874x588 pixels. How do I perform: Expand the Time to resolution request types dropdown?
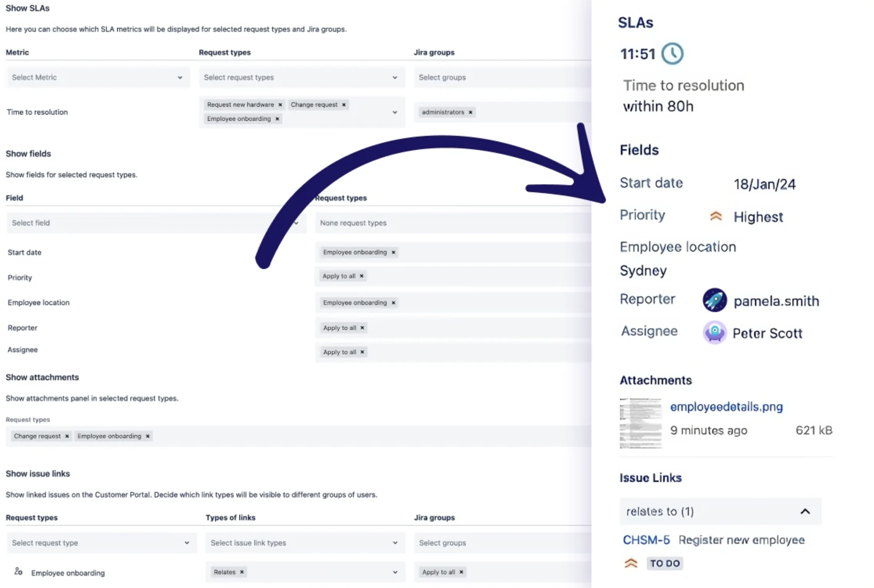(x=394, y=112)
